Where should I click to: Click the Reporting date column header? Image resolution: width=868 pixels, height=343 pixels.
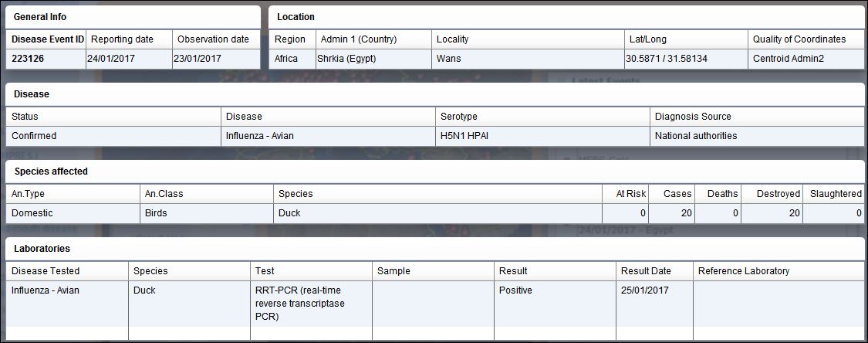point(130,39)
